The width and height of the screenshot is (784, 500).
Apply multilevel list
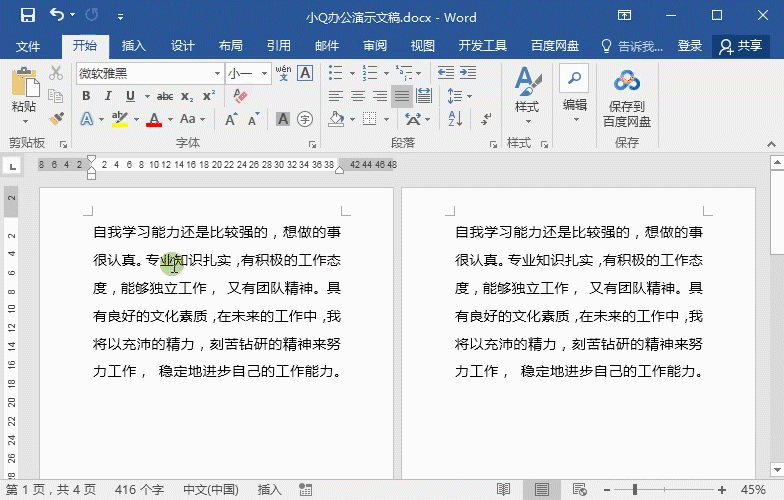pyautogui.click(x=404, y=73)
